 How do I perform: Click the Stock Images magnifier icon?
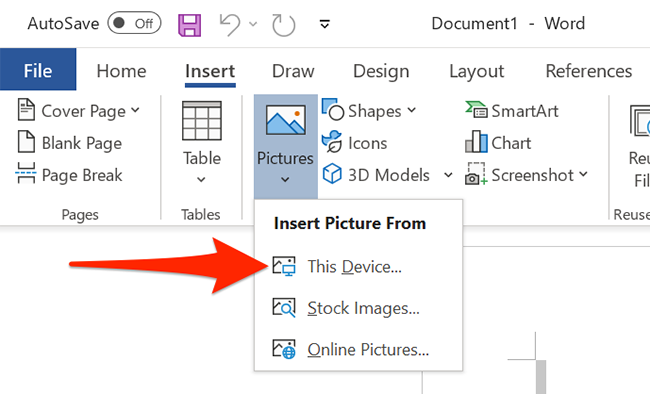pos(284,308)
